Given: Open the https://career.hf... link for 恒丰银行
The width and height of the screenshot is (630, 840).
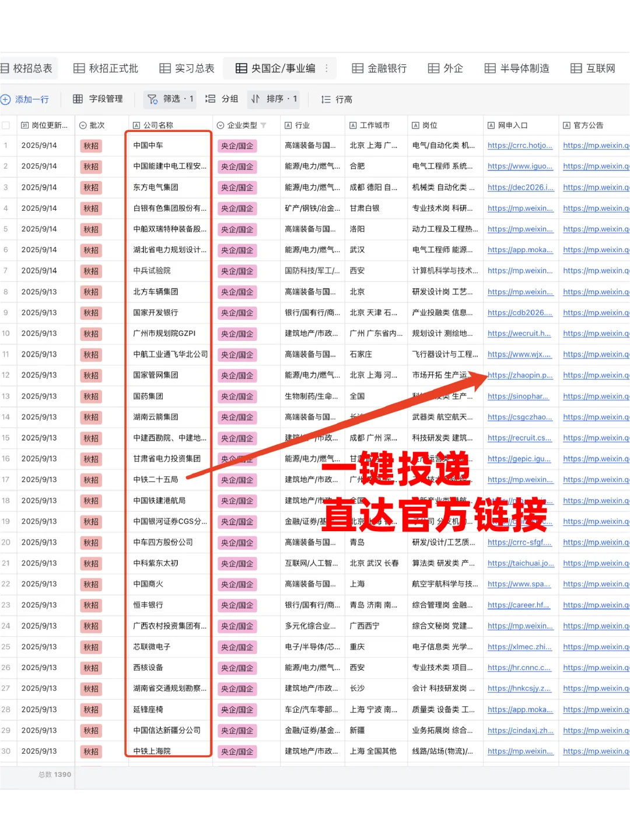Looking at the screenshot, I should point(519,605).
